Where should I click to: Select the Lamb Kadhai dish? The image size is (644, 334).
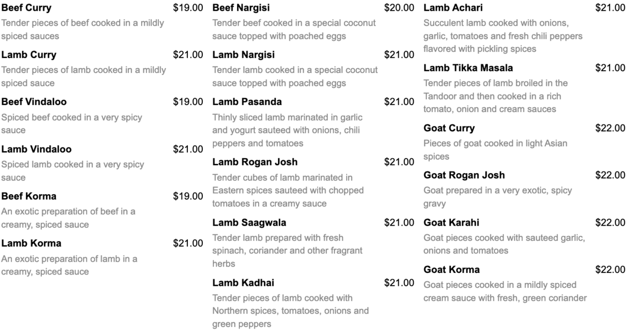243,283
